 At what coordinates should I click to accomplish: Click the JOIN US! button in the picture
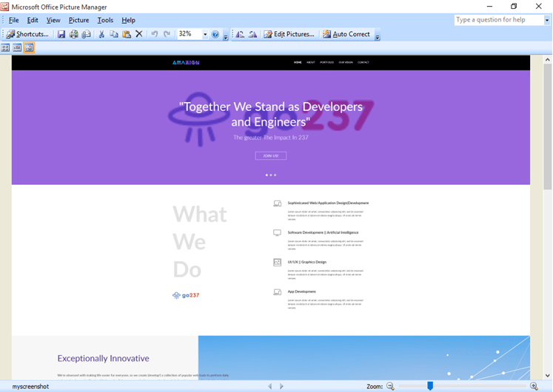click(x=271, y=155)
